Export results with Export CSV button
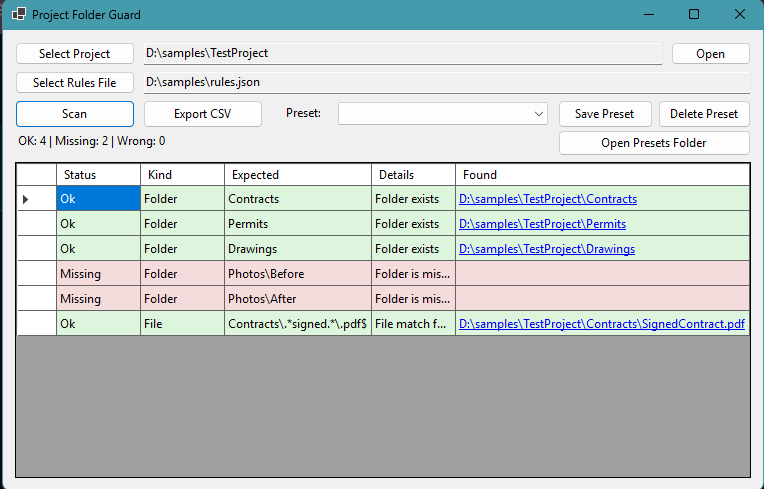Viewport: 764px width, 489px height. coord(203,114)
